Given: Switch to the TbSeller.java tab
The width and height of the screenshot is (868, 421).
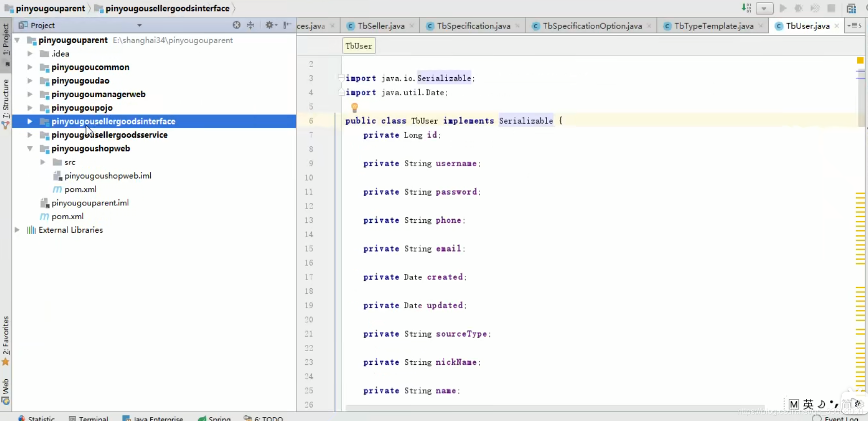Looking at the screenshot, I should pyautogui.click(x=381, y=26).
